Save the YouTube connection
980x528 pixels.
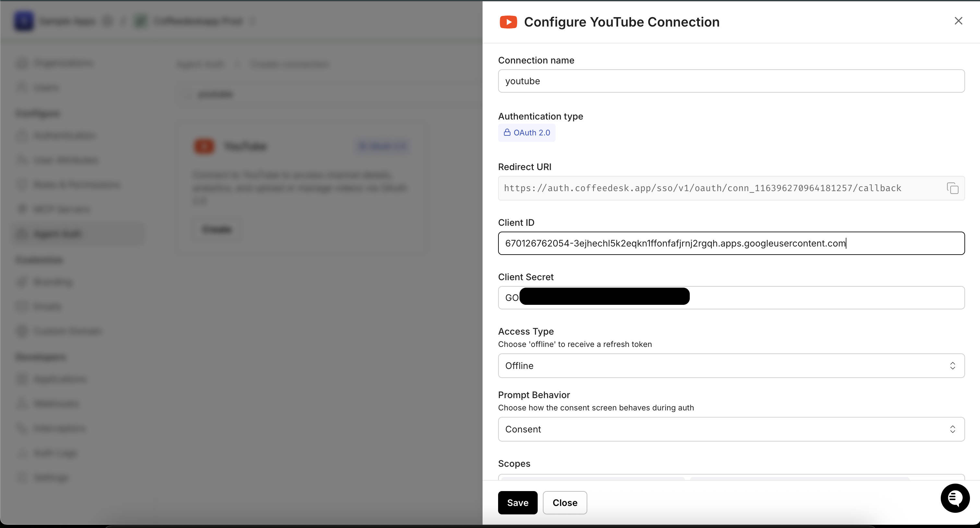517,502
